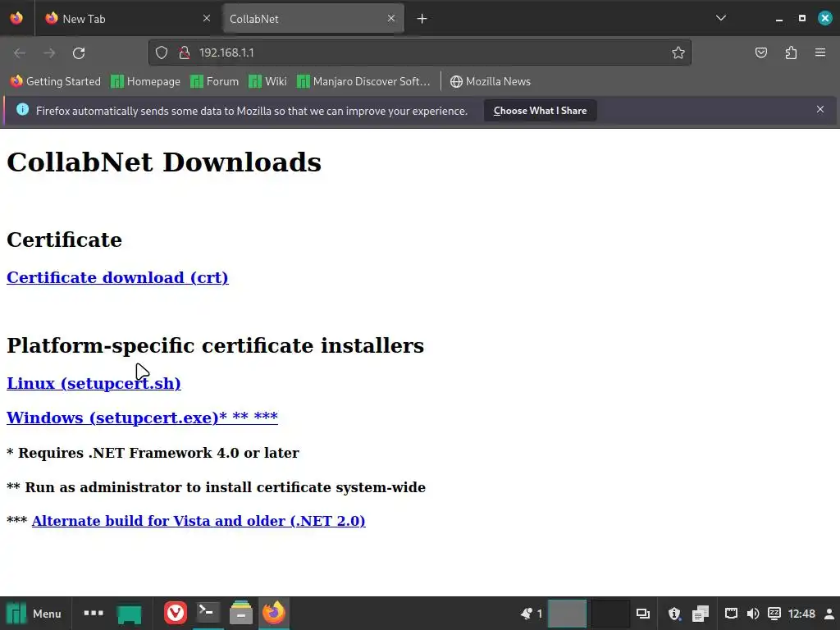Open the file manager taskbar icon
Viewport: 840px width, 630px height.
pyautogui.click(x=240, y=612)
